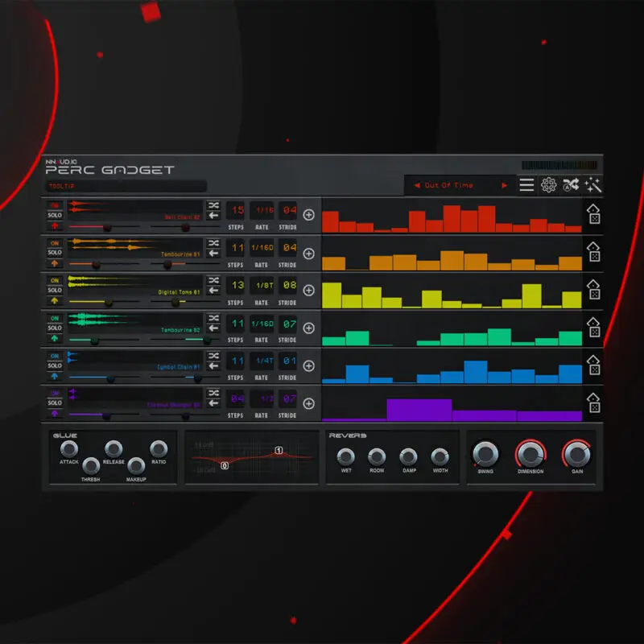Image resolution: width=644 pixels, height=644 pixels.
Task: Open the hamburger menu beside the preset name
Action: pyautogui.click(x=526, y=185)
